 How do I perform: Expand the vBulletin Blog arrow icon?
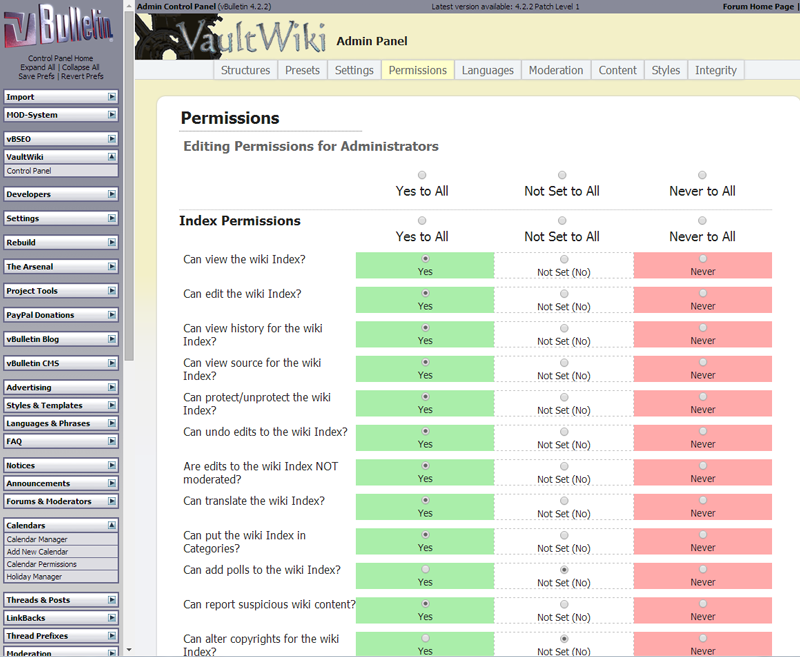pos(112,339)
